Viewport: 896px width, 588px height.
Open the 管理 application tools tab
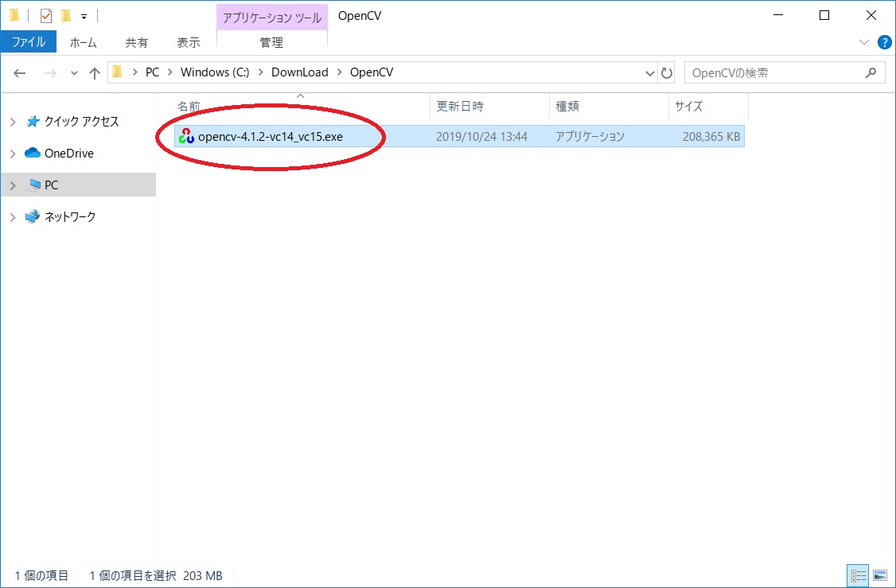pos(271,42)
